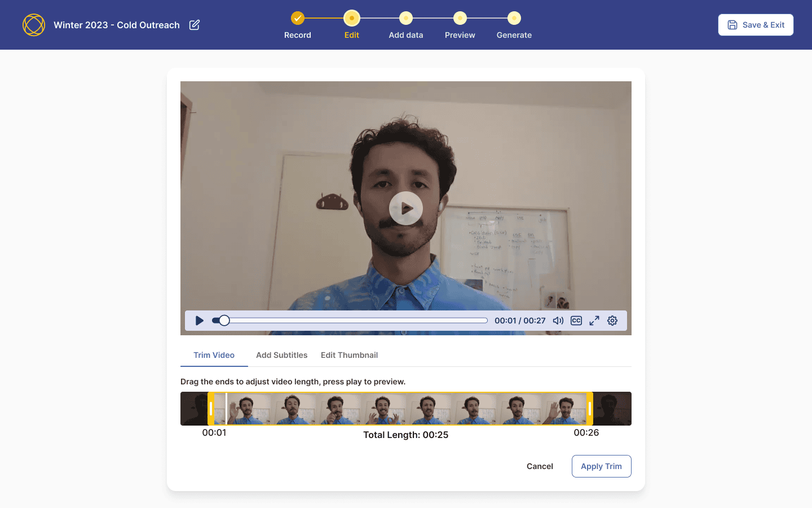Click the video seek bar handle

(x=224, y=321)
